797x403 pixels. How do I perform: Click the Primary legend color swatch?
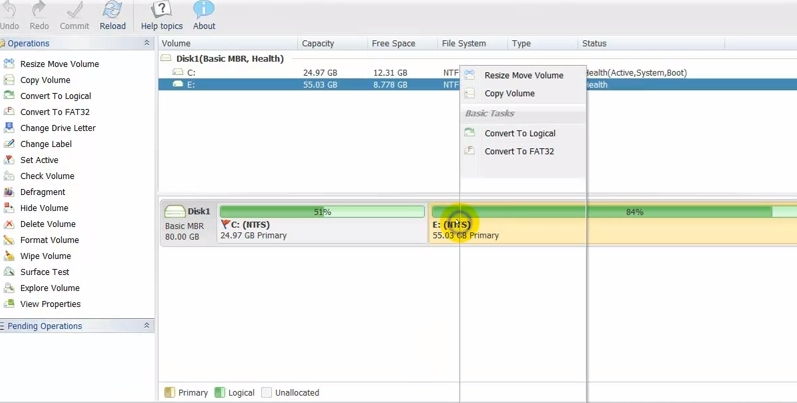169,392
